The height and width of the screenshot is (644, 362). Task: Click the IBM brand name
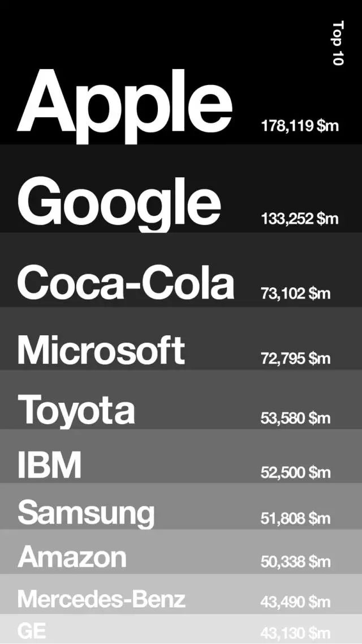(49, 464)
